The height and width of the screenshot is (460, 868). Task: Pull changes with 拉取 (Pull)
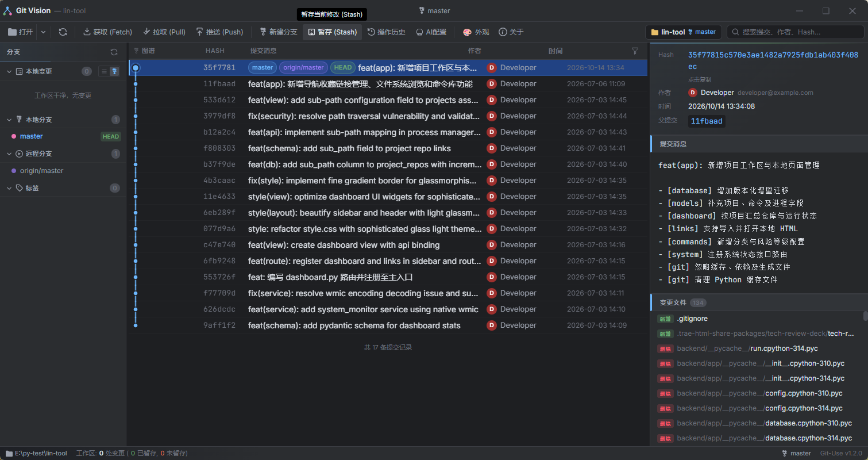(x=164, y=32)
